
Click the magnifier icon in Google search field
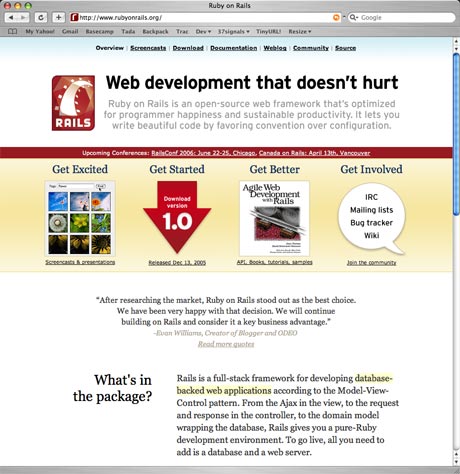353,17
